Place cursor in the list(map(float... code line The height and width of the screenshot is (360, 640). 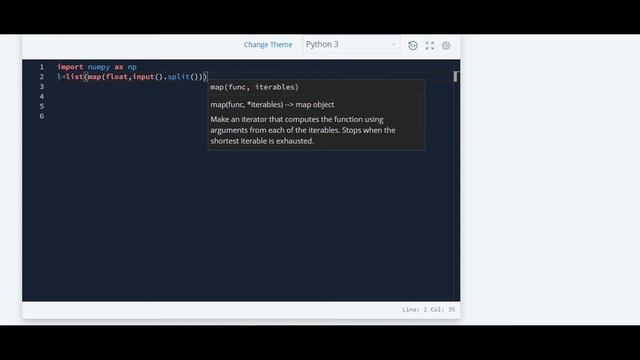click(x=132, y=77)
